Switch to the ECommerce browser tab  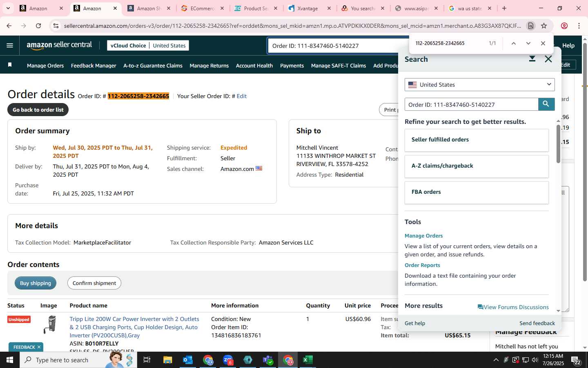pos(203,8)
